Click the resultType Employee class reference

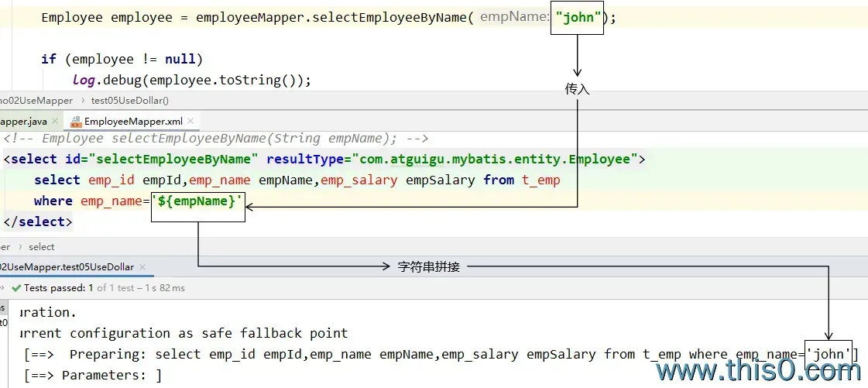pos(496,160)
